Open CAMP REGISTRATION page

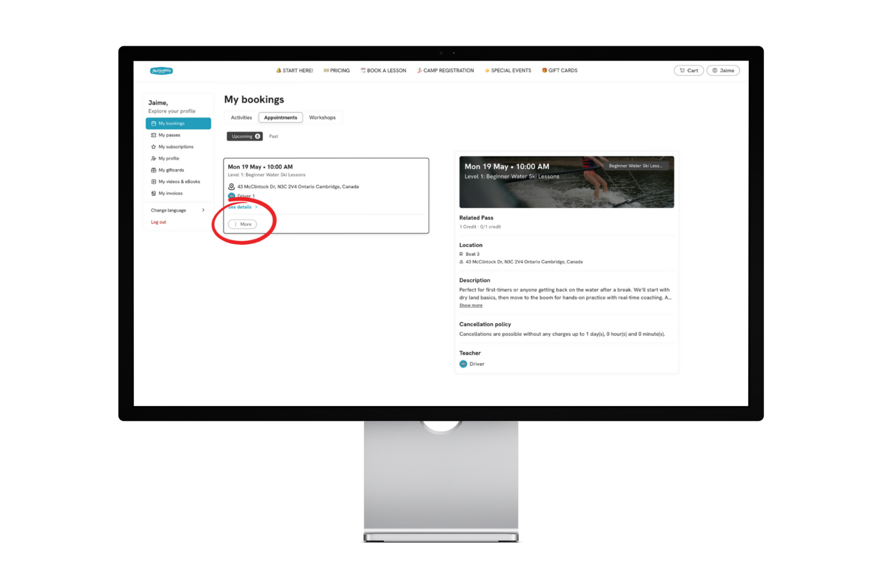click(445, 71)
